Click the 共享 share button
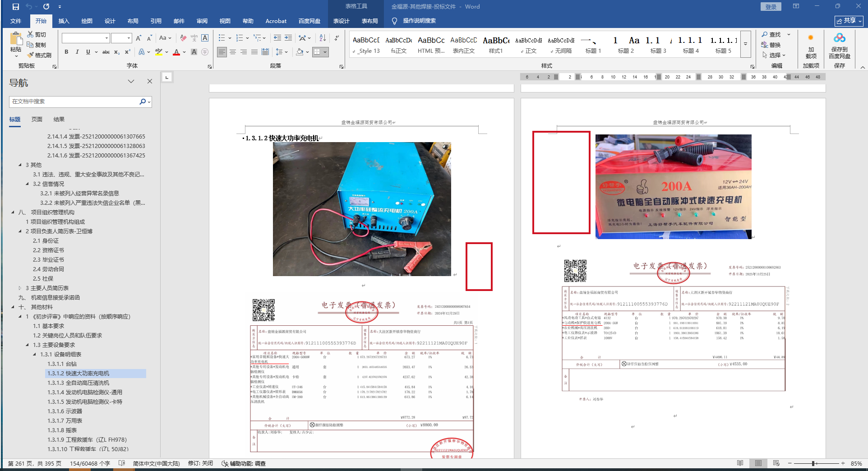This screenshot has width=868, height=471. pos(849,21)
